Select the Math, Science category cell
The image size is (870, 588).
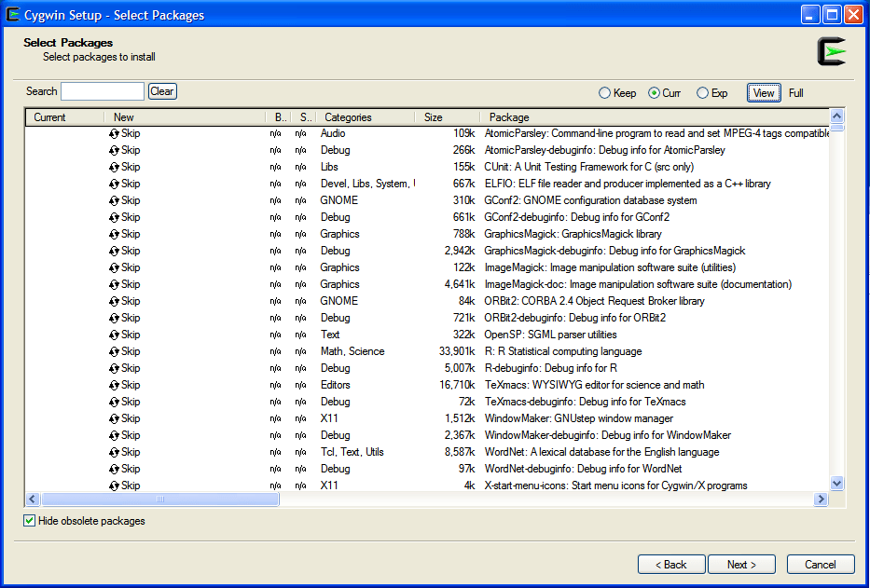tap(352, 351)
